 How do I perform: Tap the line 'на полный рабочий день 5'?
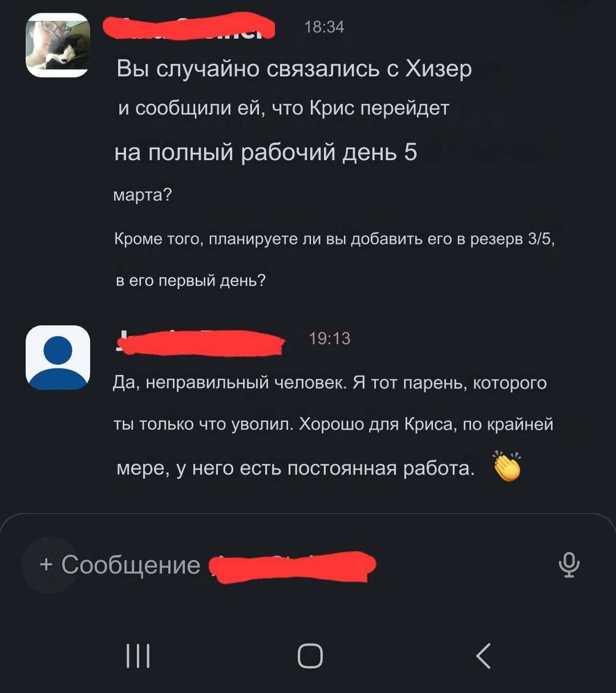coord(266,153)
